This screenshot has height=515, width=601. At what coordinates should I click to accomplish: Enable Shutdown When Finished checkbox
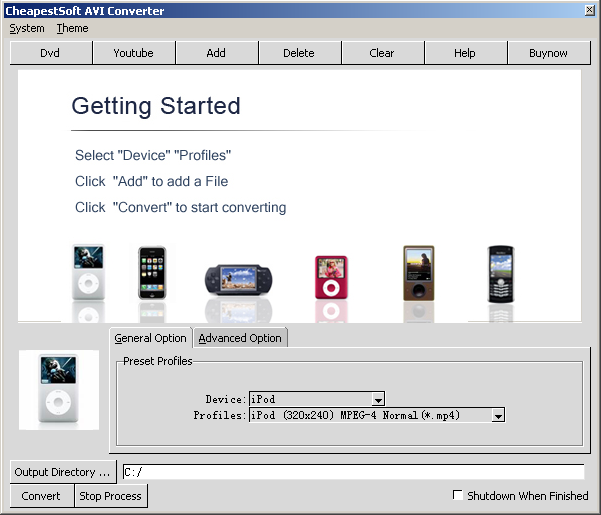(458, 495)
